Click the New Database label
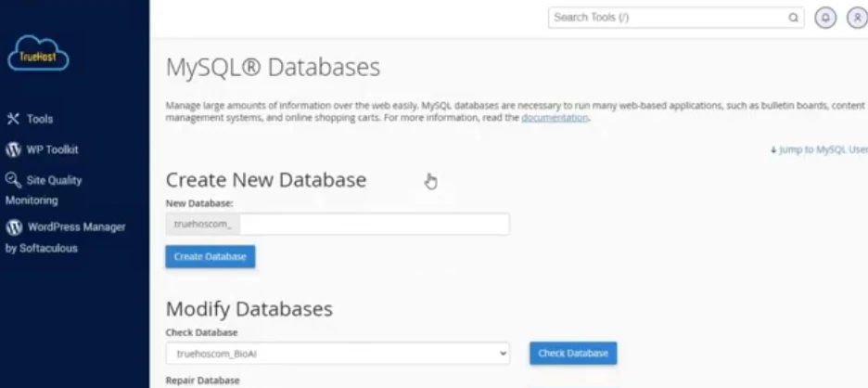Screen dimensions: 868x388 [x=199, y=203]
